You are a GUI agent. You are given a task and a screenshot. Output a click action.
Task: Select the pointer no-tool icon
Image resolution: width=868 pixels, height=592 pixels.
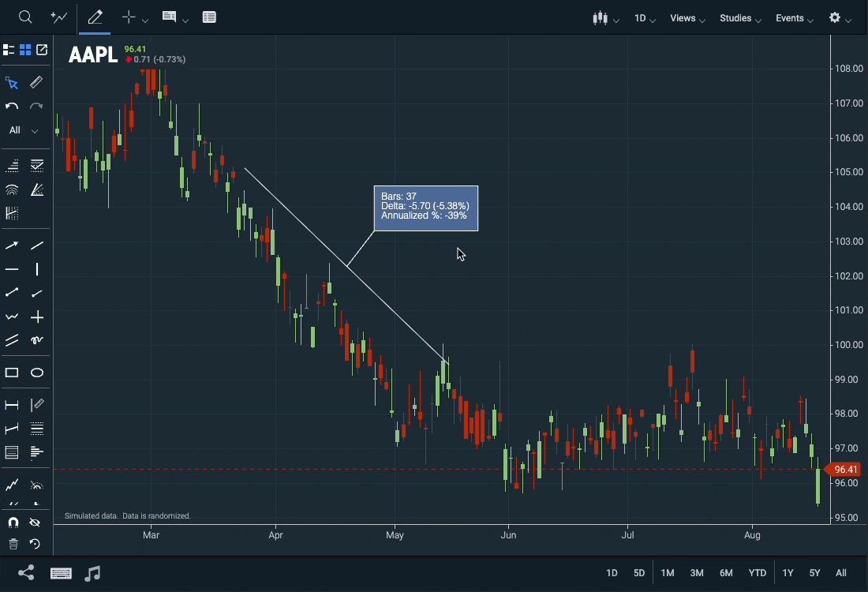click(12, 83)
